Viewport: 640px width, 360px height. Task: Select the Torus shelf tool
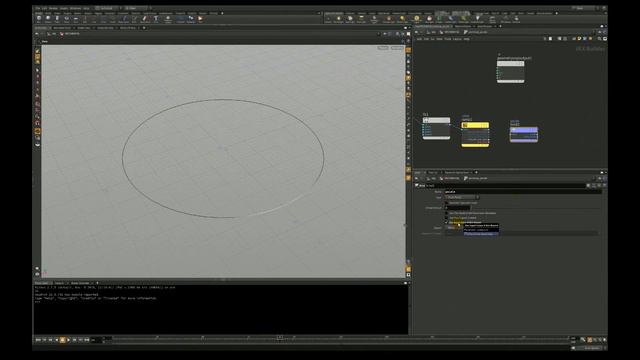(67, 19)
